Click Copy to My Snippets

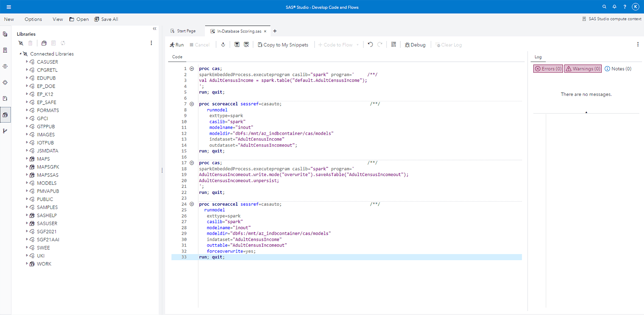[283, 45]
